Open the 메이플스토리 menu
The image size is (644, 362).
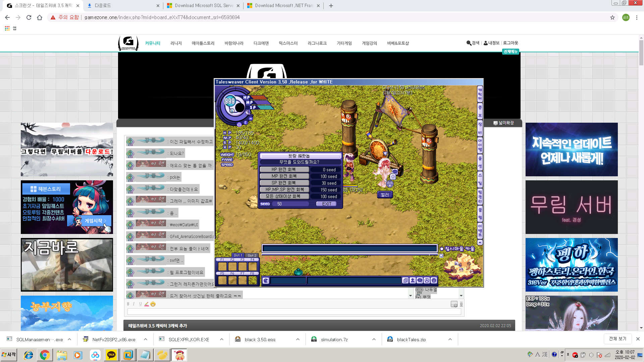(x=203, y=43)
